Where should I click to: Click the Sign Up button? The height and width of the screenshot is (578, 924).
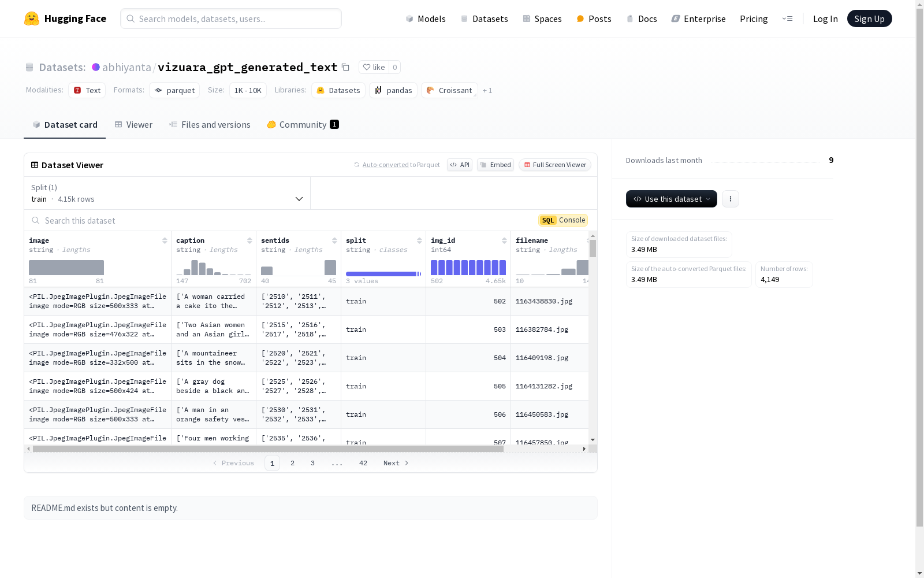(x=869, y=18)
